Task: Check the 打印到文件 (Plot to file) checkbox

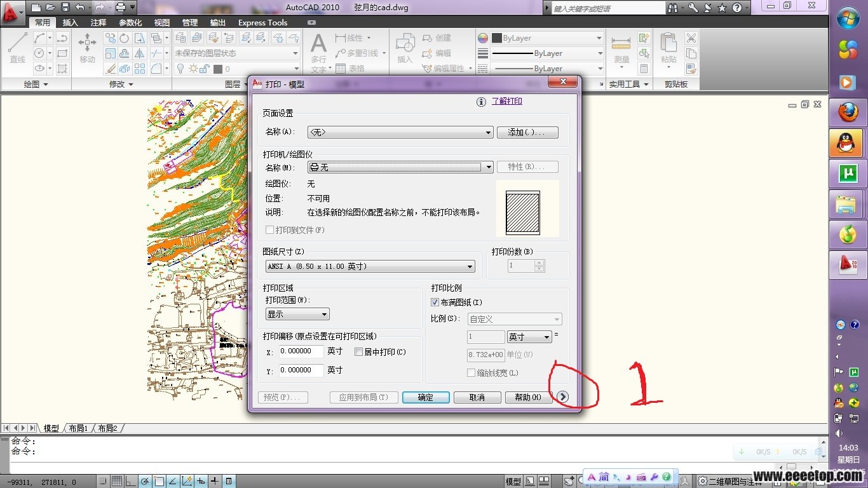Action: (x=270, y=230)
